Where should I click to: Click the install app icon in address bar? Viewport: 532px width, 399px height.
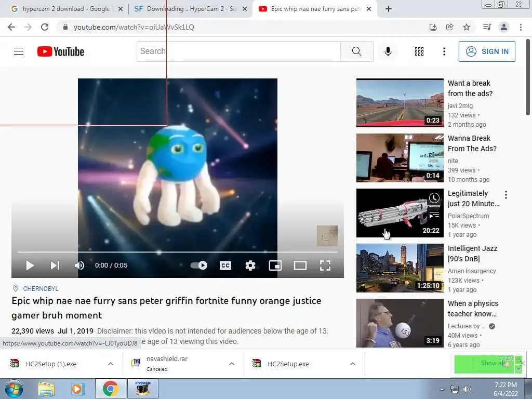pyautogui.click(x=433, y=27)
